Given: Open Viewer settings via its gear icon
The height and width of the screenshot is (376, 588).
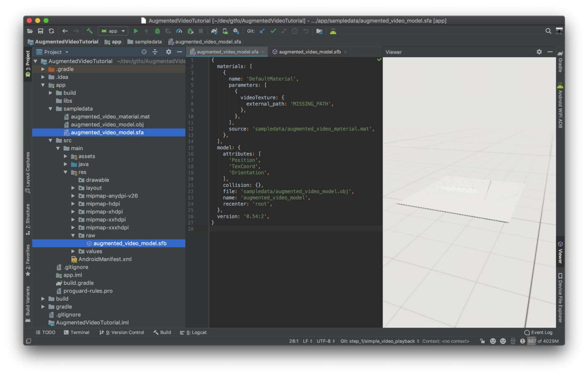Looking at the screenshot, I should pos(539,52).
